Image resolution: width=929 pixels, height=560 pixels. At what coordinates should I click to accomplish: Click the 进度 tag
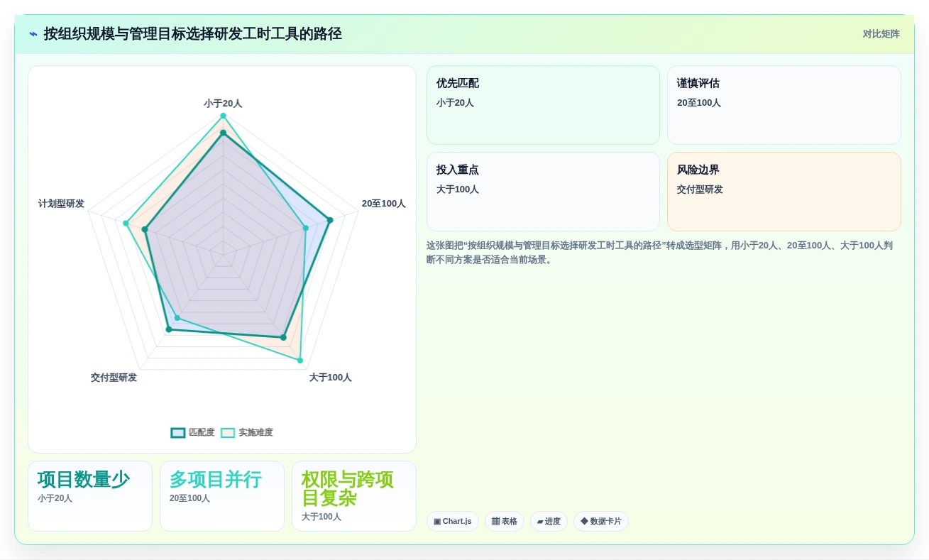549,522
